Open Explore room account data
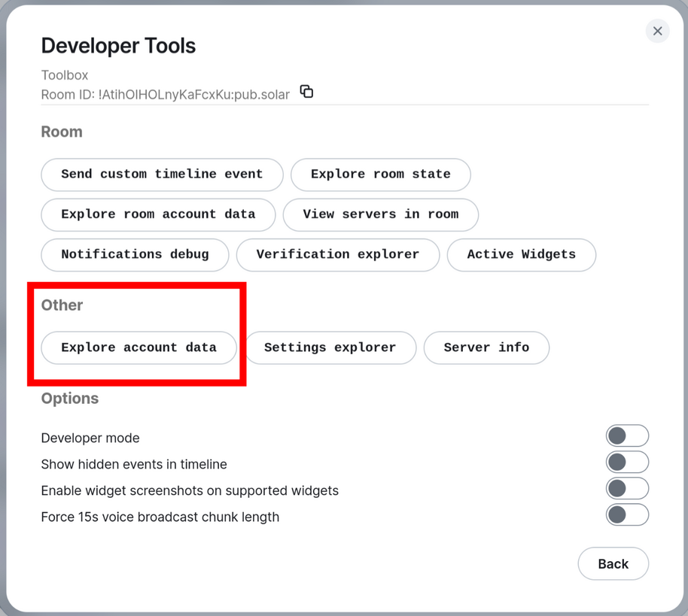Image resolution: width=688 pixels, height=616 pixels. [158, 214]
